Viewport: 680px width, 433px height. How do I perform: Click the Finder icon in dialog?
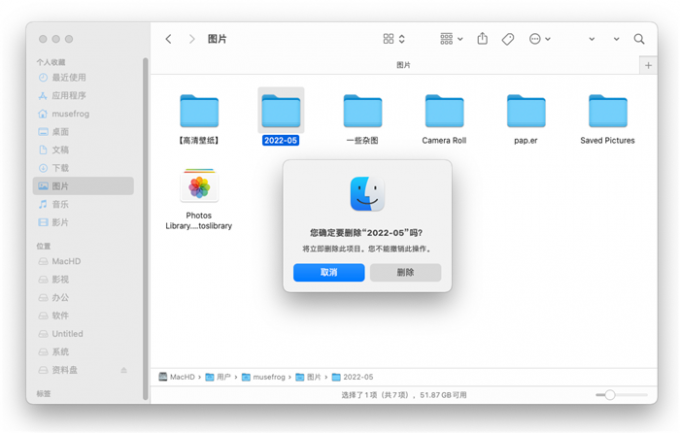367,194
